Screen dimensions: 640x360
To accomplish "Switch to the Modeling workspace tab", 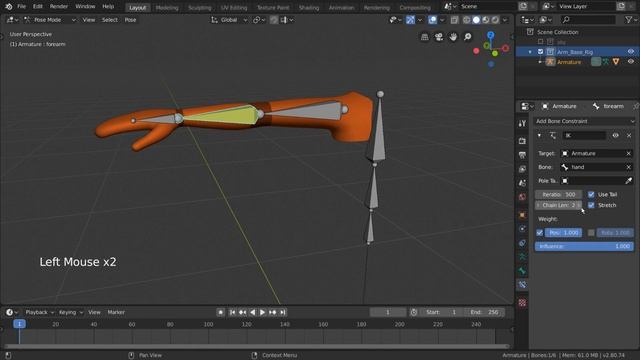I will [x=167, y=7].
